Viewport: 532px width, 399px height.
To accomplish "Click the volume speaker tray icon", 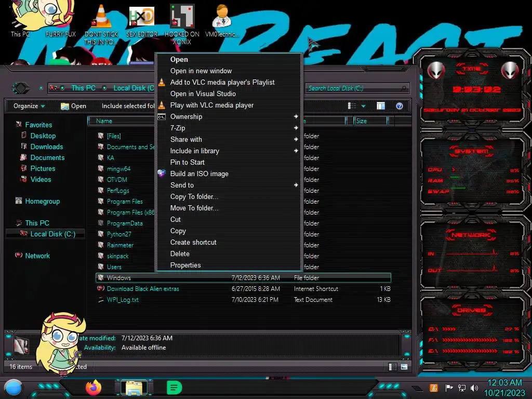I will pos(474,388).
